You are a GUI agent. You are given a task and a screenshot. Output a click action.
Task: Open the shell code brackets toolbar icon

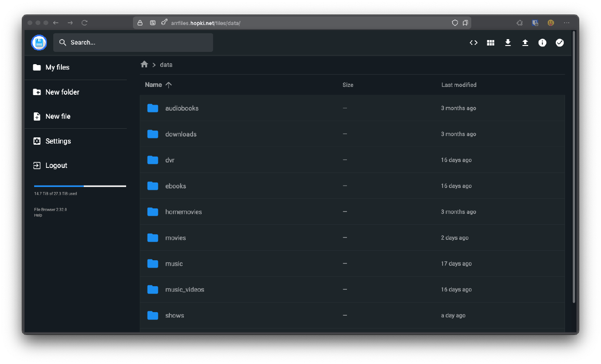coord(474,42)
